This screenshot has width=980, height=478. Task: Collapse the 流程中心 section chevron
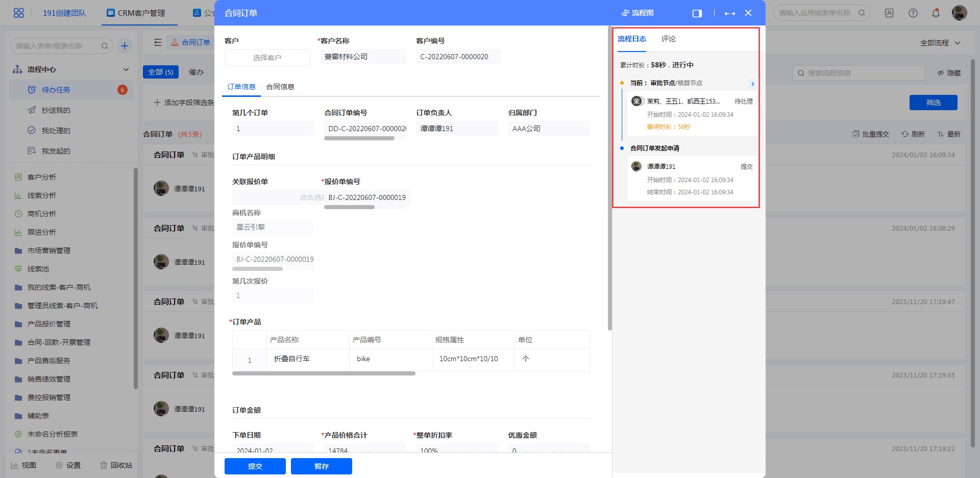pos(126,69)
